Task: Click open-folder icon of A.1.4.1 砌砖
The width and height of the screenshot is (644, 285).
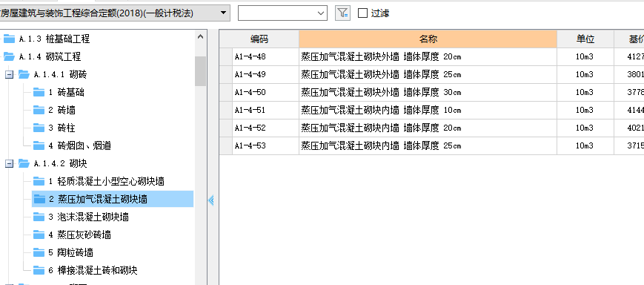Action: [x=24, y=74]
